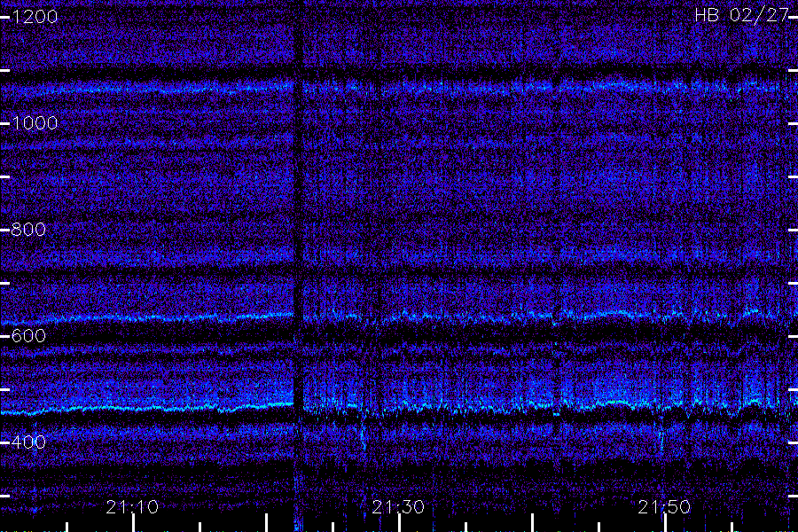Click the 600 frequency axis label
This screenshot has height=532, width=798.
tap(28, 336)
